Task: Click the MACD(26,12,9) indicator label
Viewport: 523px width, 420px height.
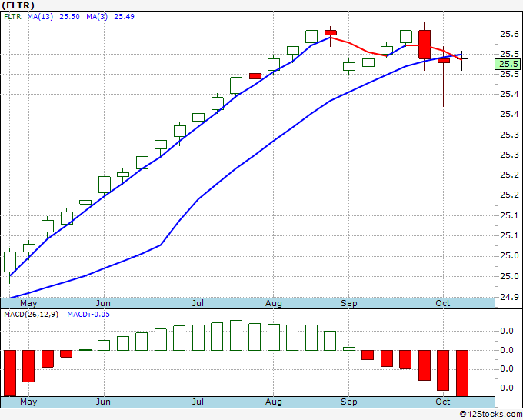Action: [x=31, y=315]
